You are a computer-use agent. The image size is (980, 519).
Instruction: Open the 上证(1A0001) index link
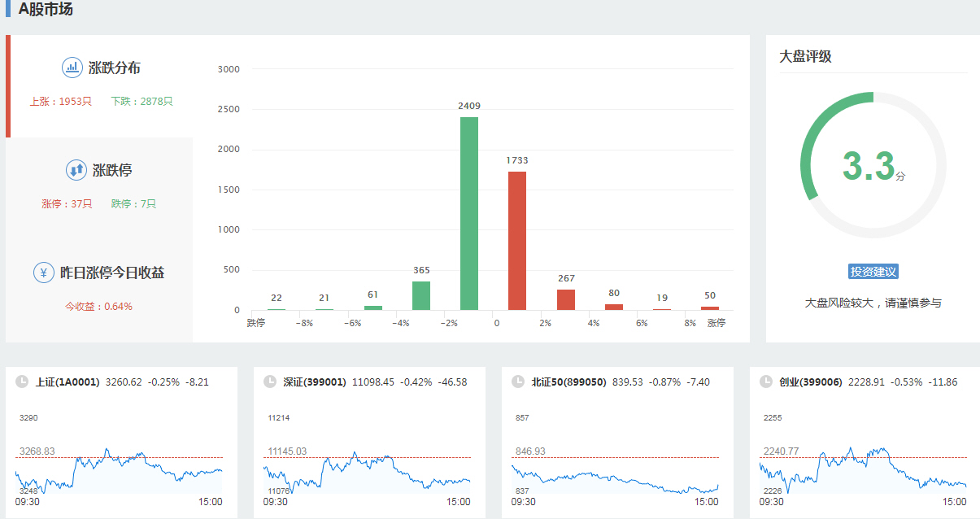[x=68, y=382]
